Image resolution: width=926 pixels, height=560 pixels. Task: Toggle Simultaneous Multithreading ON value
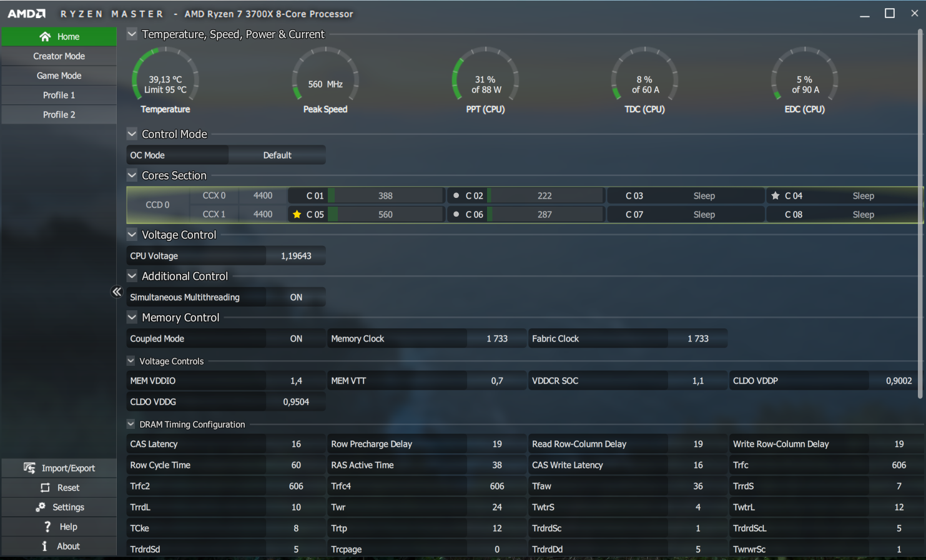296,297
